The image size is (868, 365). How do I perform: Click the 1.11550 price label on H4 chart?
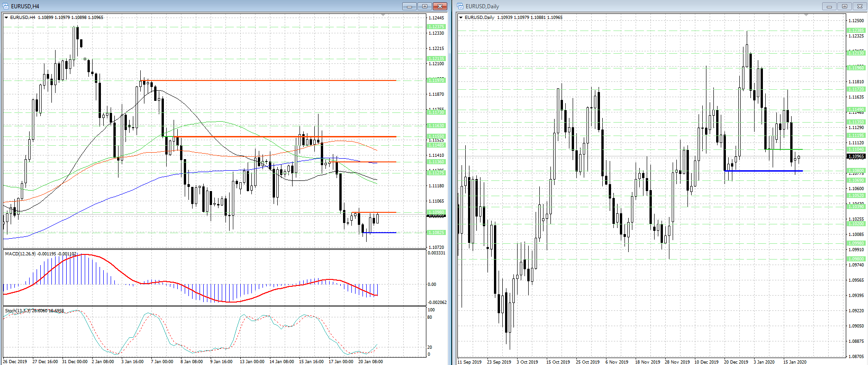[x=436, y=136]
